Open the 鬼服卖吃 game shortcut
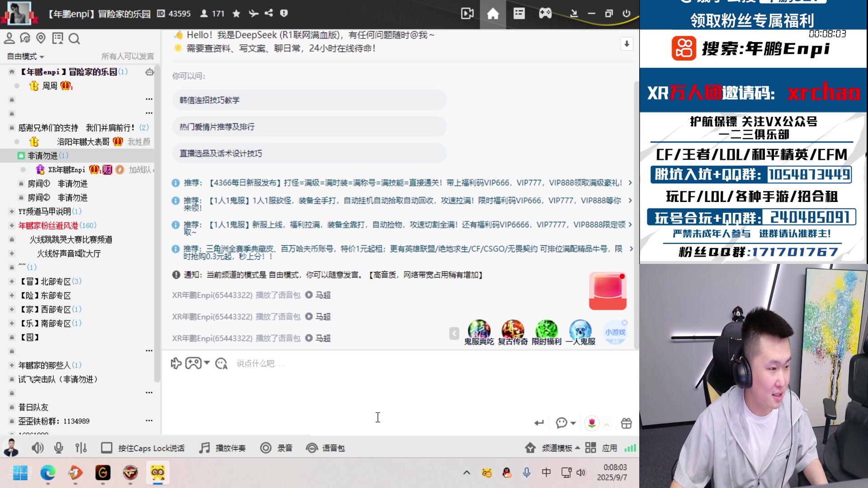The image size is (868, 488). coord(479,333)
